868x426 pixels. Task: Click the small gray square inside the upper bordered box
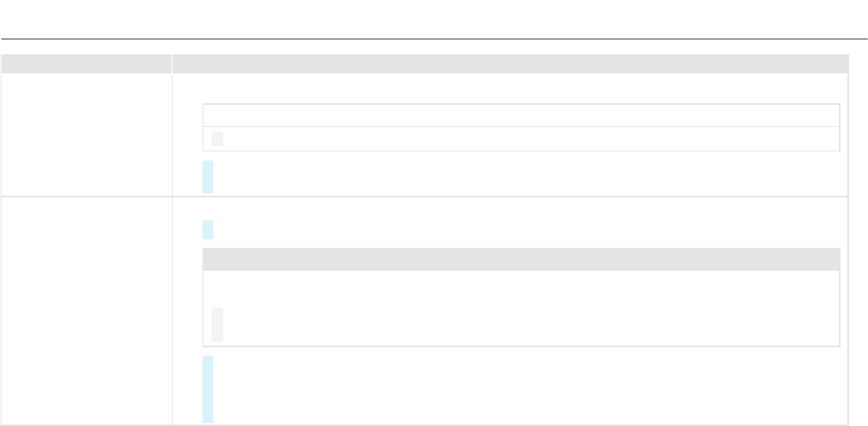click(217, 138)
